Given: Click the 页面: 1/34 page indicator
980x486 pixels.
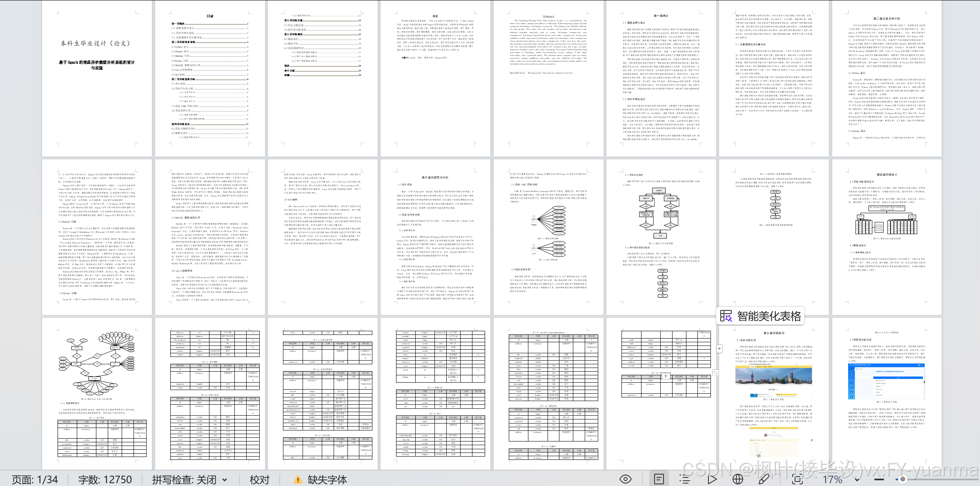Looking at the screenshot, I should (x=35, y=479).
